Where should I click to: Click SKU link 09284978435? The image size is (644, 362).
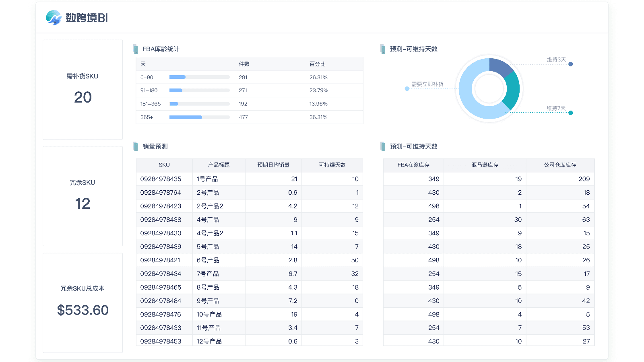point(161,179)
